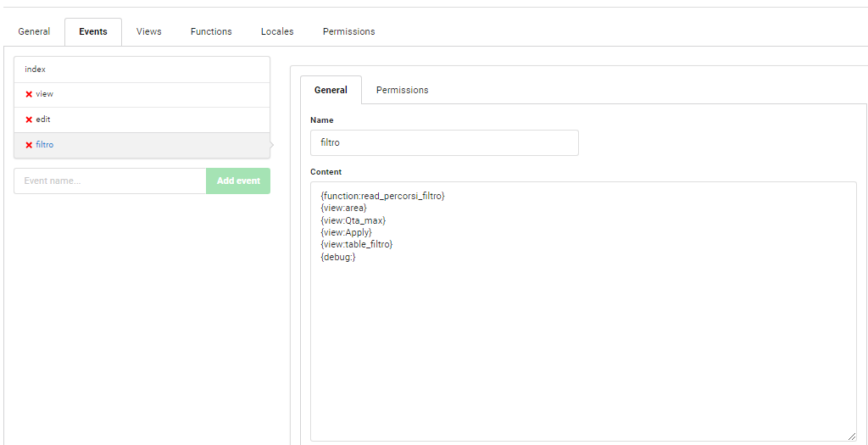The image size is (868, 445).
Task: Click the Content text area resize handle
Action: tap(851, 436)
